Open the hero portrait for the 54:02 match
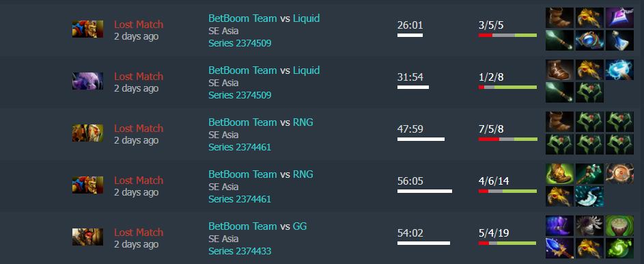644x264 pixels. (x=87, y=237)
